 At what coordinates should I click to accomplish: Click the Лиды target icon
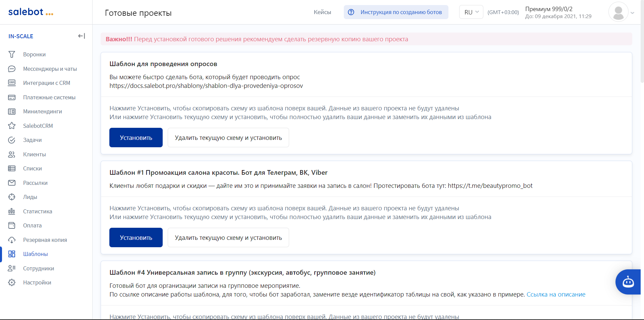[x=12, y=197]
